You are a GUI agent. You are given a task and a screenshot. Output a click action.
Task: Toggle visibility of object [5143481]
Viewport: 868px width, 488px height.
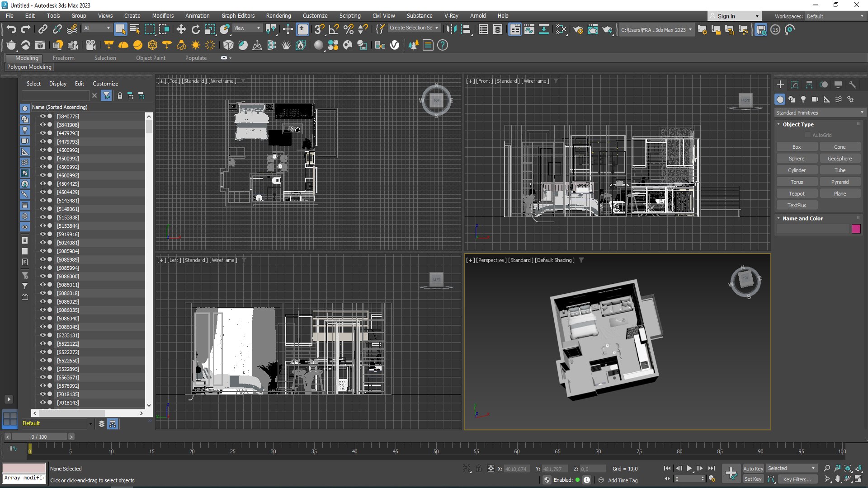pyautogui.click(x=43, y=200)
